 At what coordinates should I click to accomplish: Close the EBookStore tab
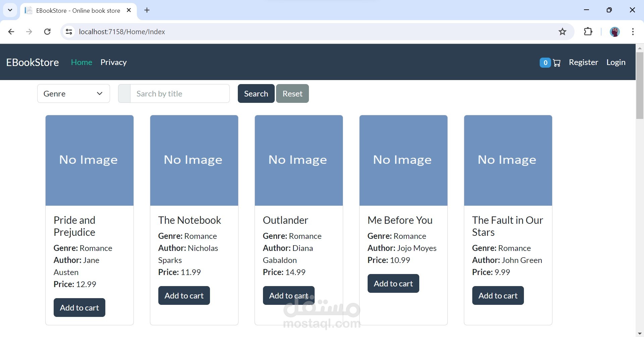pyautogui.click(x=129, y=10)
